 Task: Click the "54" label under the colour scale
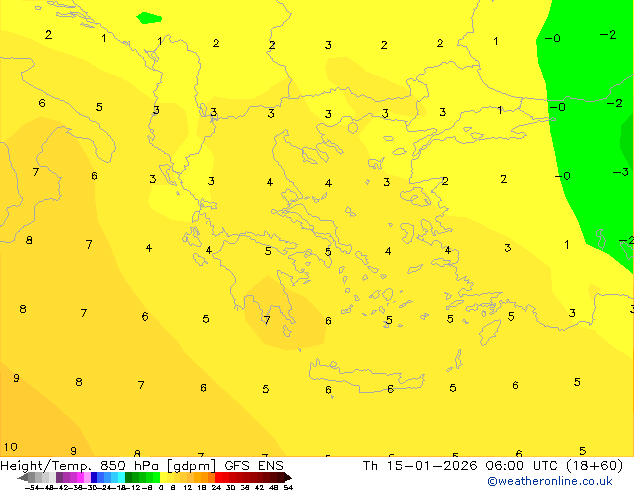point(288,487)
